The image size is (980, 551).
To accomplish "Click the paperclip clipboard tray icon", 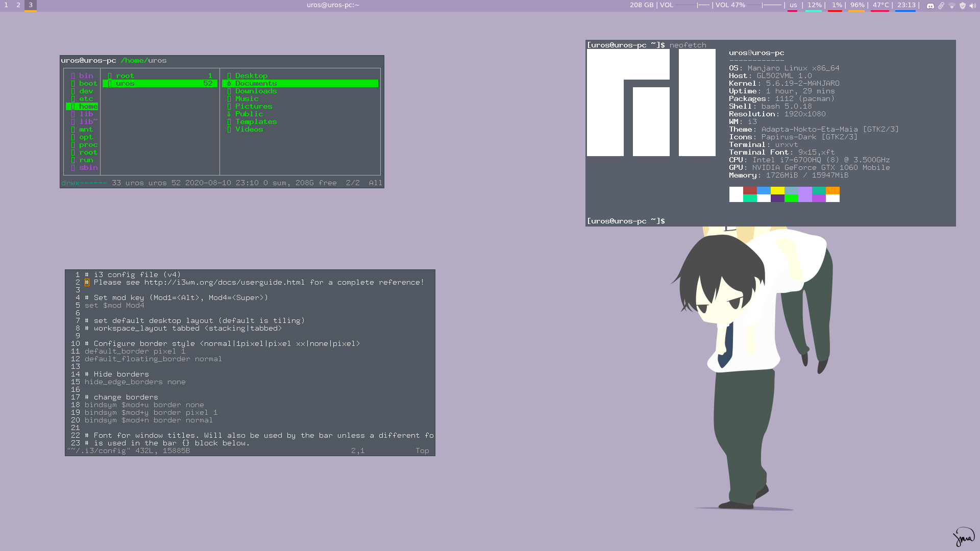I will [941, 6].
